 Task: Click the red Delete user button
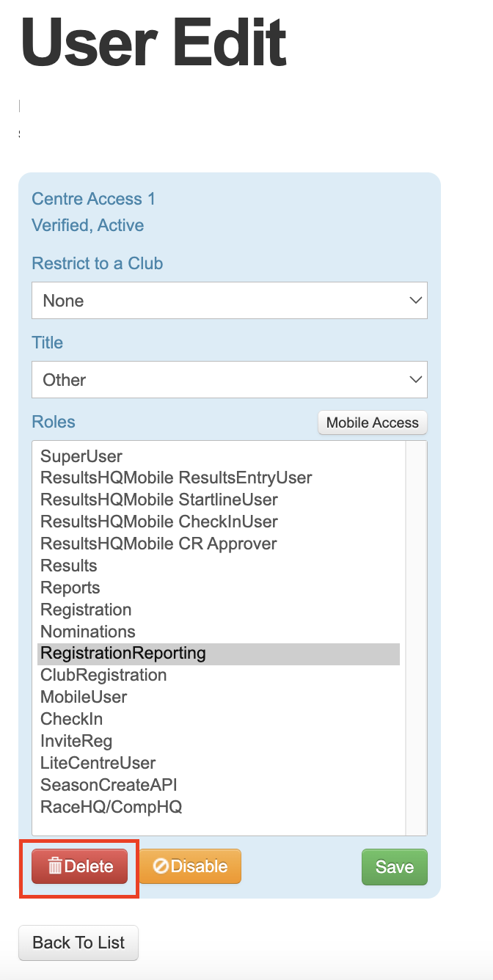click(x=80, y=866)
